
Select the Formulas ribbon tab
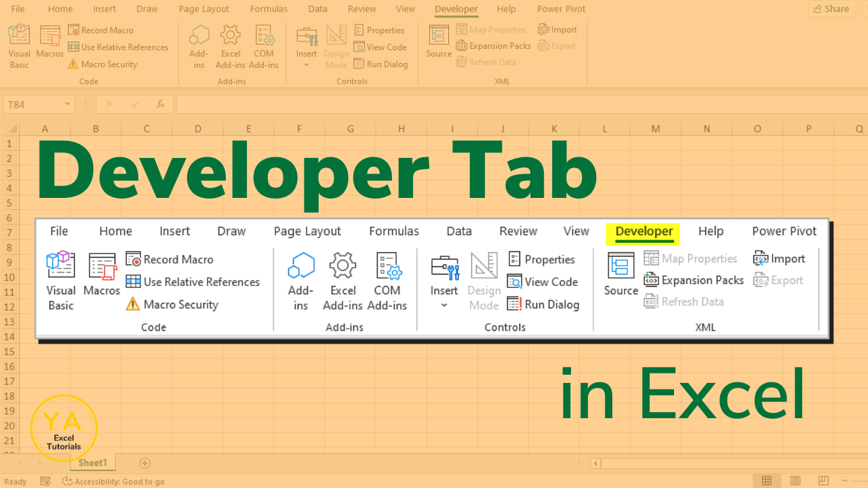click(269, 9)
